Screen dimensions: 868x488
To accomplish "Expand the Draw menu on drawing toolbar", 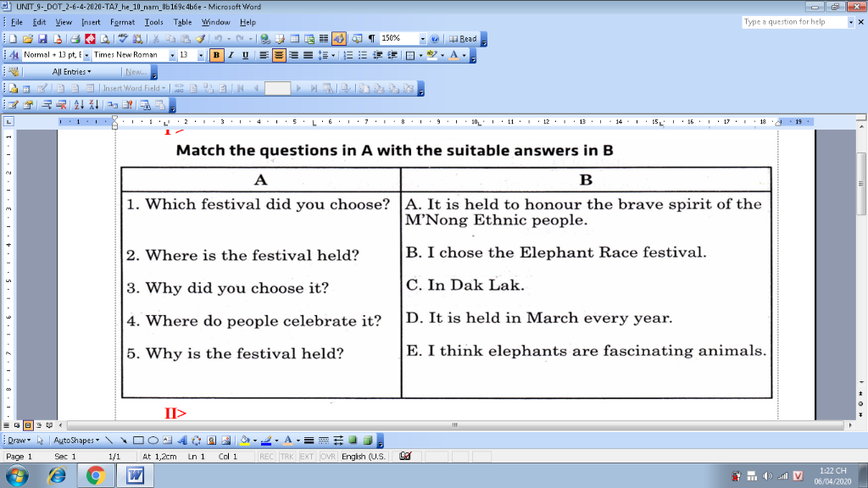I will coord(19,441).
